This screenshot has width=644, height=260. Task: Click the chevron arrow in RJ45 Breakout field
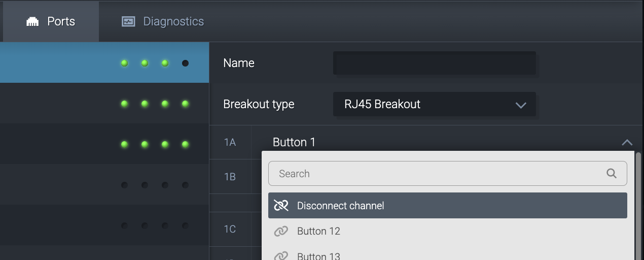point(520,105)
